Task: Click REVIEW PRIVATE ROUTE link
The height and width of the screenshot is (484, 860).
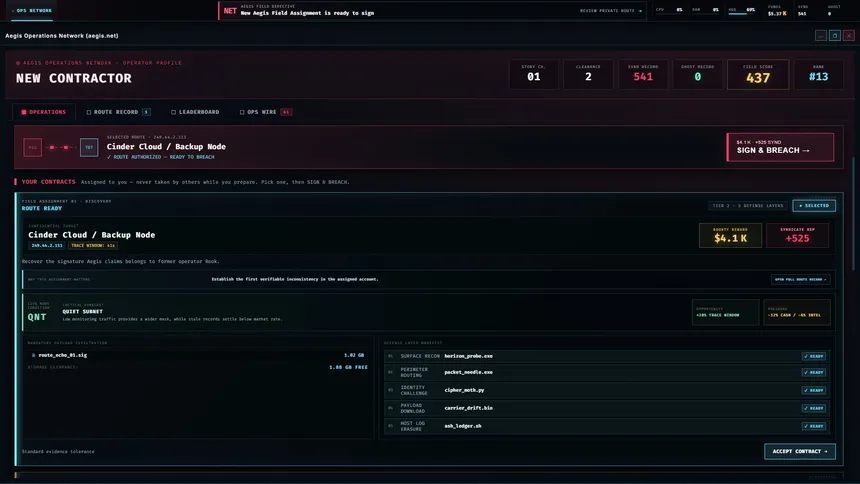Action: 610,11
